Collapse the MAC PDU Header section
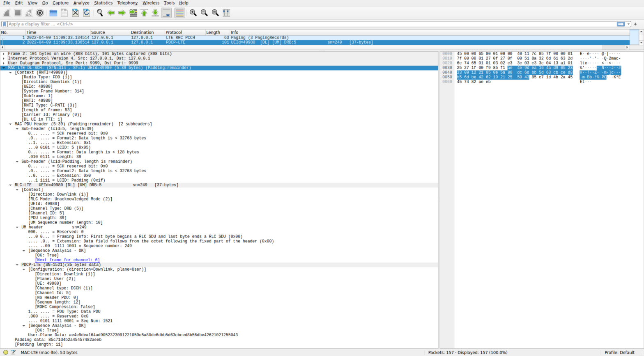644x356 pixels. [x=10, y=124]
